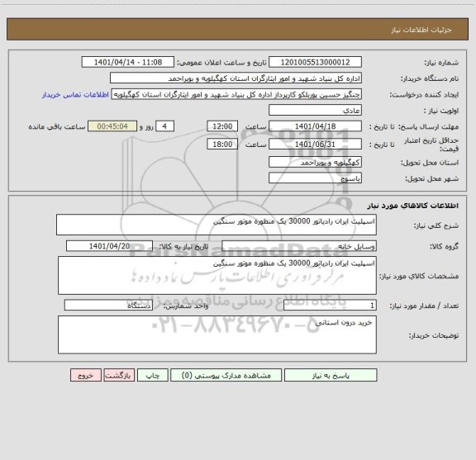Click the countdown timer 00:45:04
This screenshot has height=460, width=476.
click(112, 126)
